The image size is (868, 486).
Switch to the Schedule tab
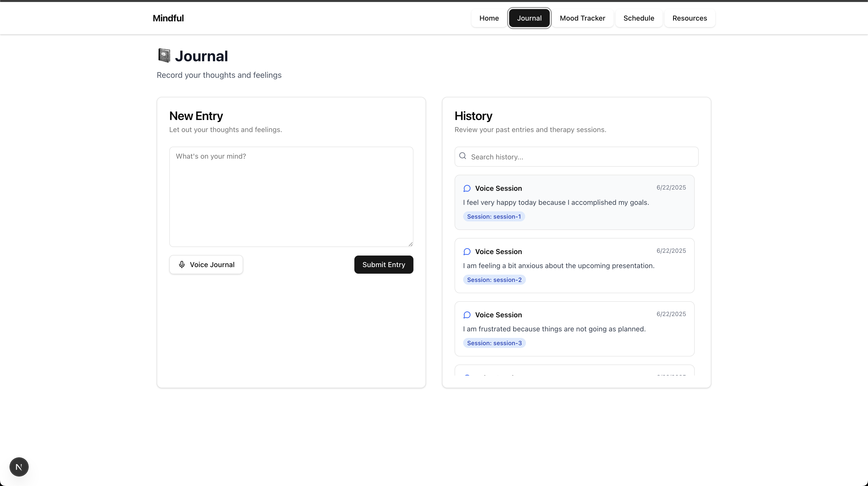[x=638, y=18]
